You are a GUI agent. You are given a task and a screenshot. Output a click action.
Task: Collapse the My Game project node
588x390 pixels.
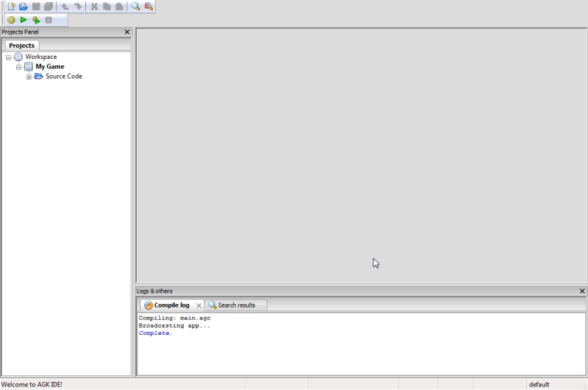point(18,67)
